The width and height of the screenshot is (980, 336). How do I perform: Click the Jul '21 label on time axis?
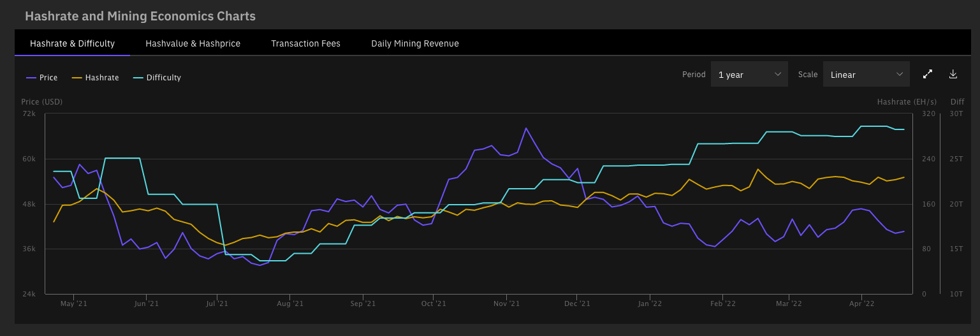(x=217, y=303)
